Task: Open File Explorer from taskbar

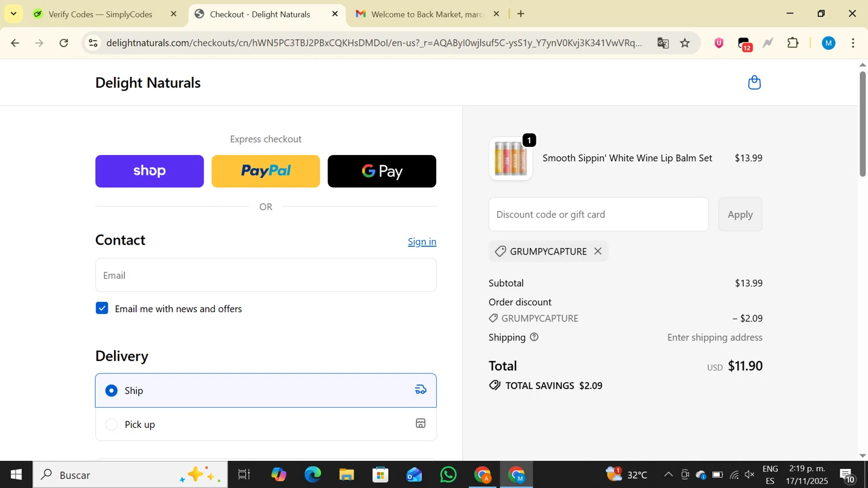Action: [x=346, y=475]
